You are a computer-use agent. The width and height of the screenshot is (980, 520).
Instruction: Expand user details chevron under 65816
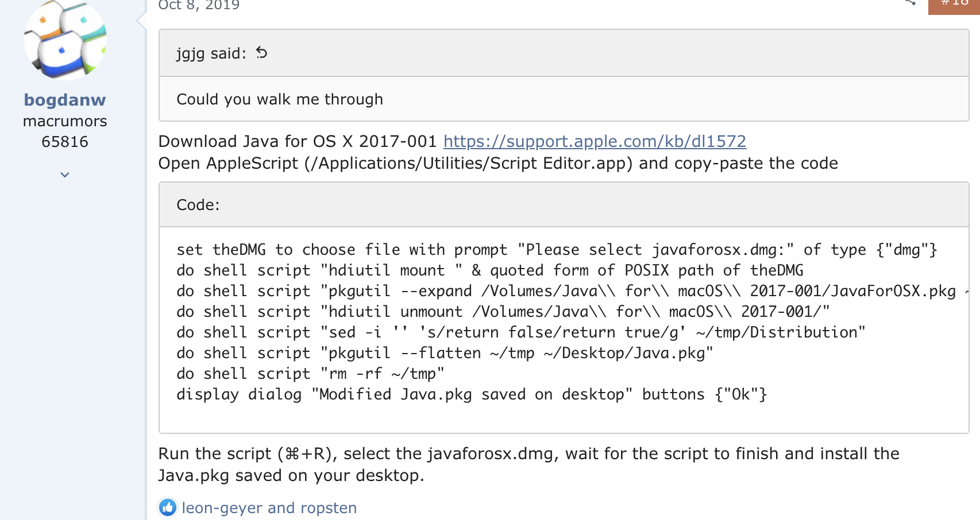pos(65,174)
